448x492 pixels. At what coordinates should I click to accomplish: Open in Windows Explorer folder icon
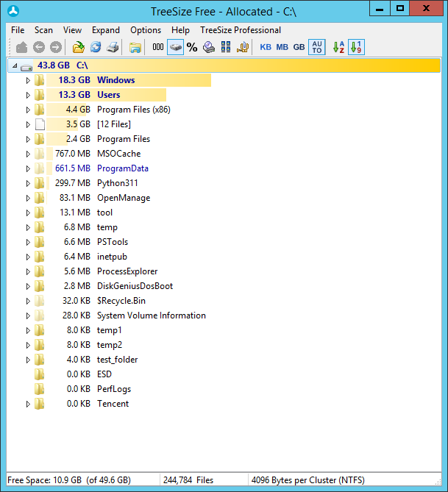pyautogui.click(x=135, y=47)
